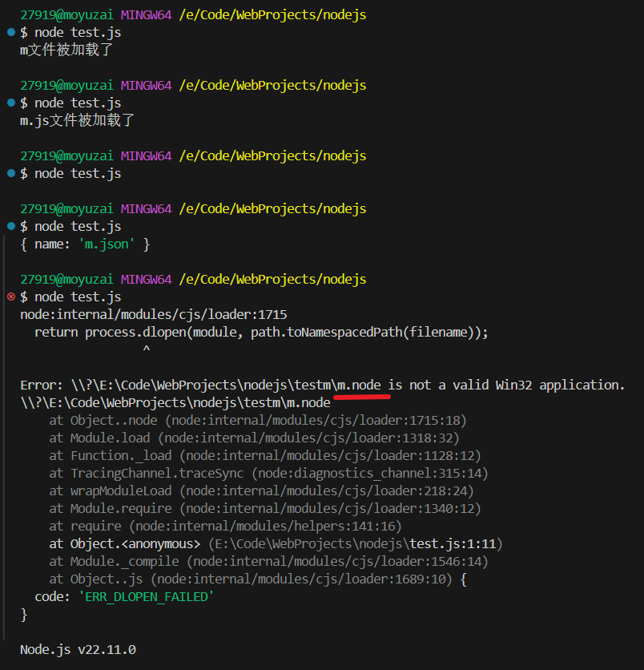Click 'at Module.require' stack frame

tap(265, 508)
